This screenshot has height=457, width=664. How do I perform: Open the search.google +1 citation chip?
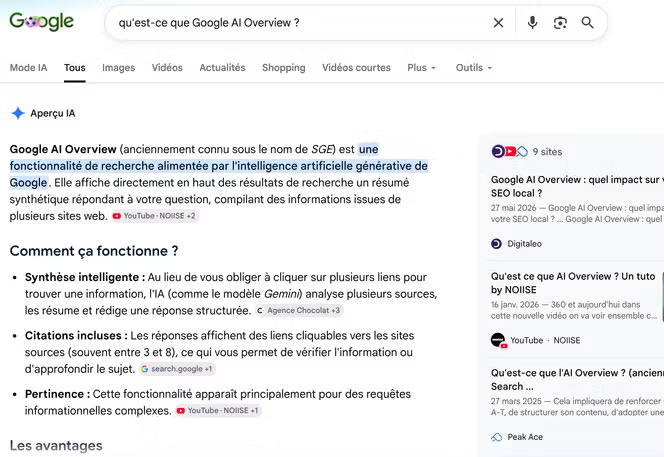coord(177,369)
